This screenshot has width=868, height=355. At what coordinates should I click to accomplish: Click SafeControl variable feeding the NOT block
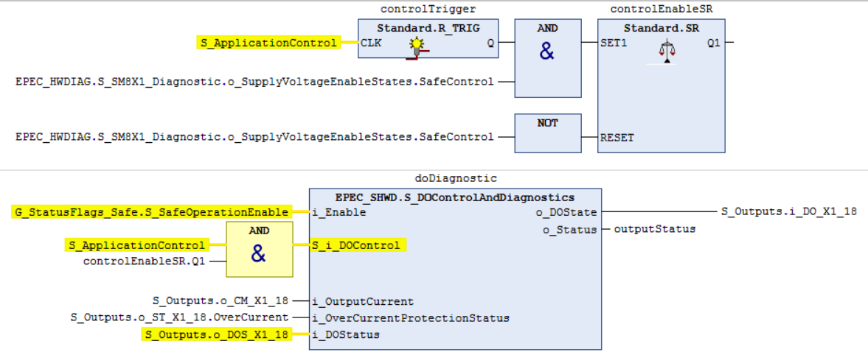(x=254, y=136)
